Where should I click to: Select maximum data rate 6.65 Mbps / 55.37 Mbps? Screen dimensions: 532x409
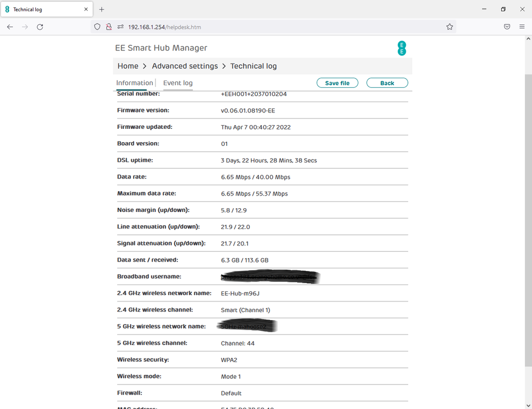[x=254, y=194]
